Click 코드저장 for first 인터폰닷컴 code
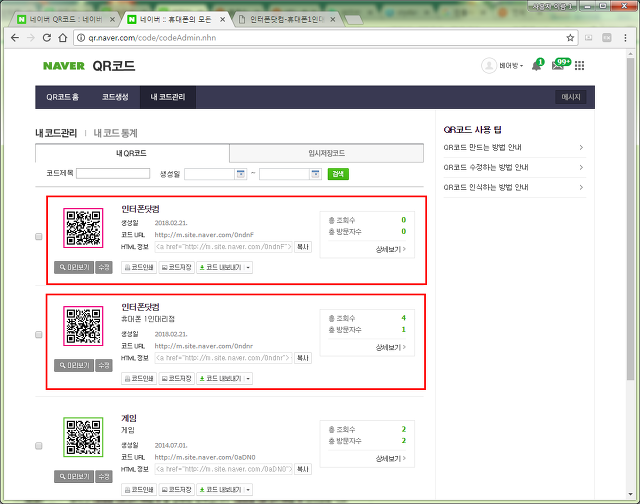 pyautogui.click(x=176, y=268)
